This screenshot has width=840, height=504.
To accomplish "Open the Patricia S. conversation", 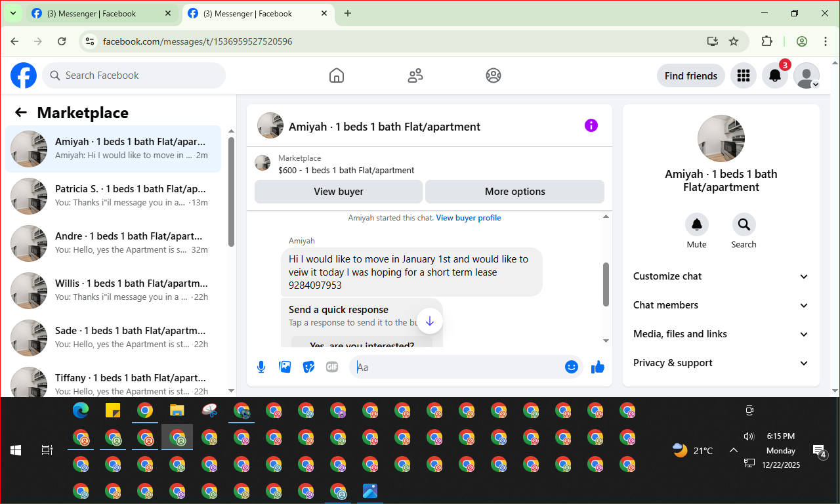I will click(114, 196).
